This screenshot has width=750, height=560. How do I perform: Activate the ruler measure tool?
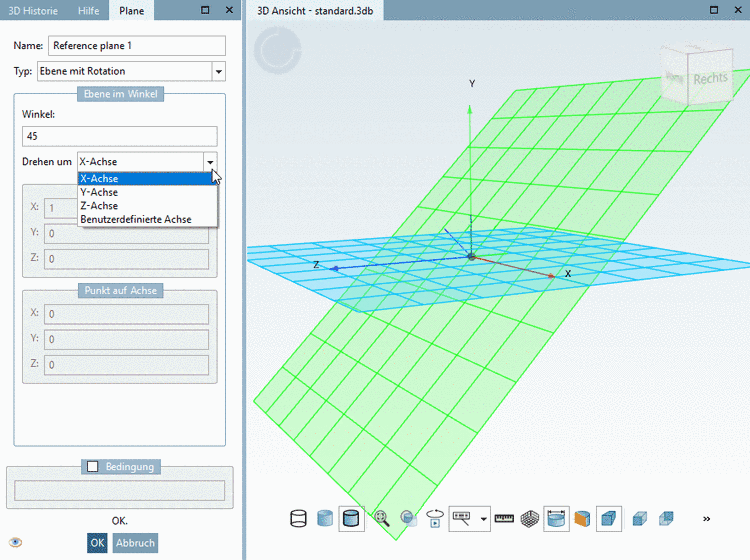504,518
